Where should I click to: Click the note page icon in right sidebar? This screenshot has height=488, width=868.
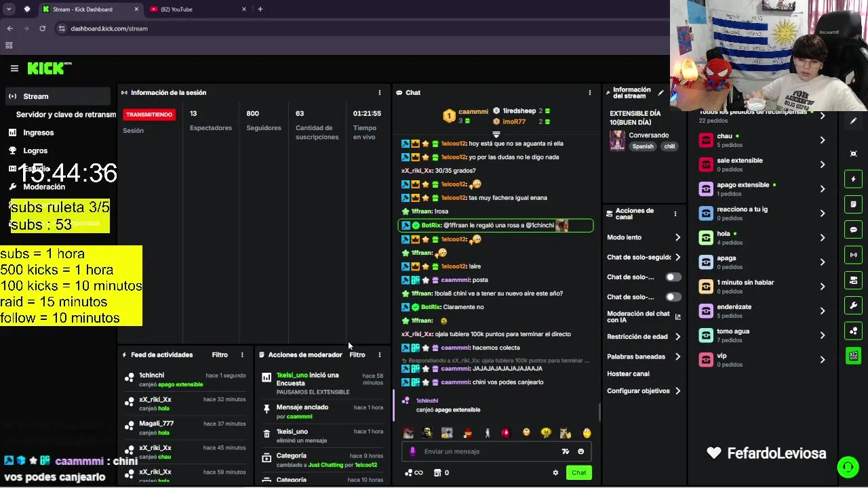[x=854, y=204]
